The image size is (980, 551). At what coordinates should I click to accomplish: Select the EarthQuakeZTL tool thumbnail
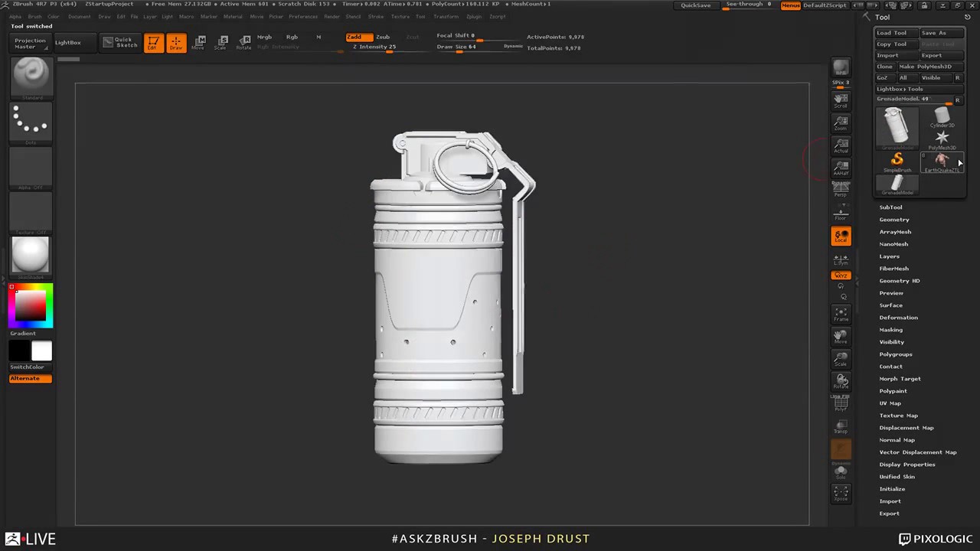coord(942,161)
